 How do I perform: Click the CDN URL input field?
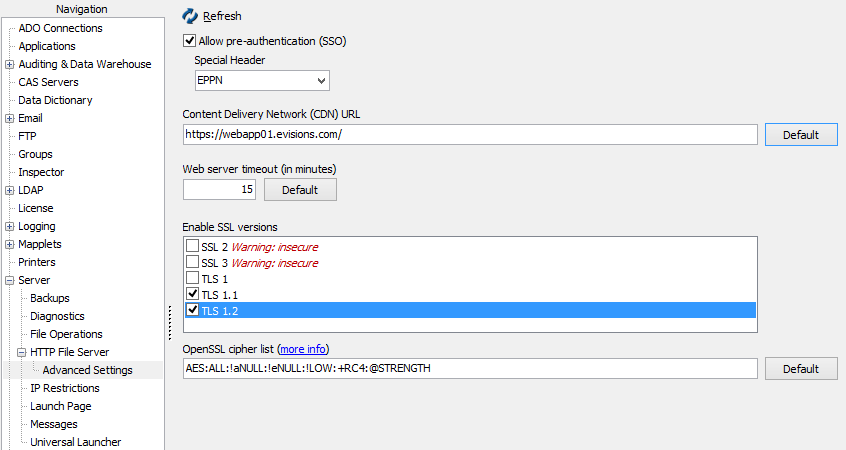click(470, 134)
